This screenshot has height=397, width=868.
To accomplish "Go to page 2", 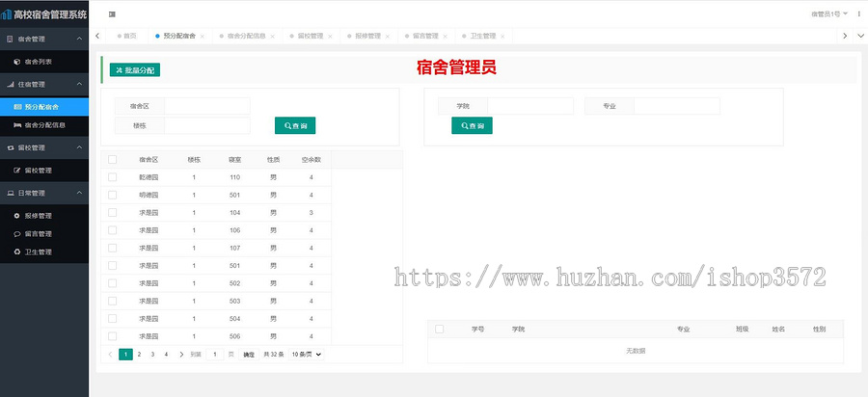I will pos(140,355).
